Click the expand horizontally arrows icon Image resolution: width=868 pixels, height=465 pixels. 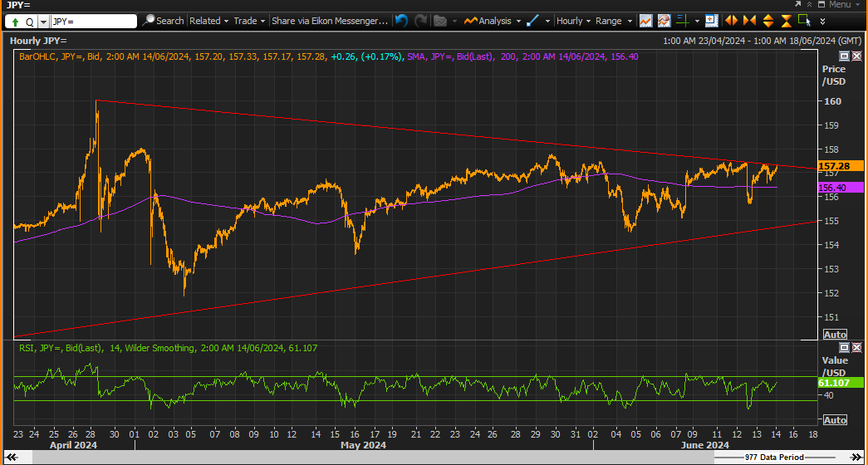click(731, 21)
